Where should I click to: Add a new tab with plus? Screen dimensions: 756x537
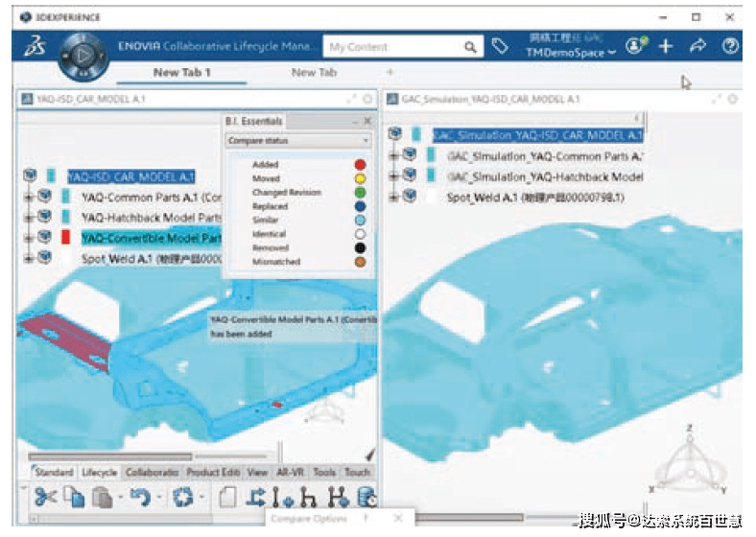[x=390, y=72]
